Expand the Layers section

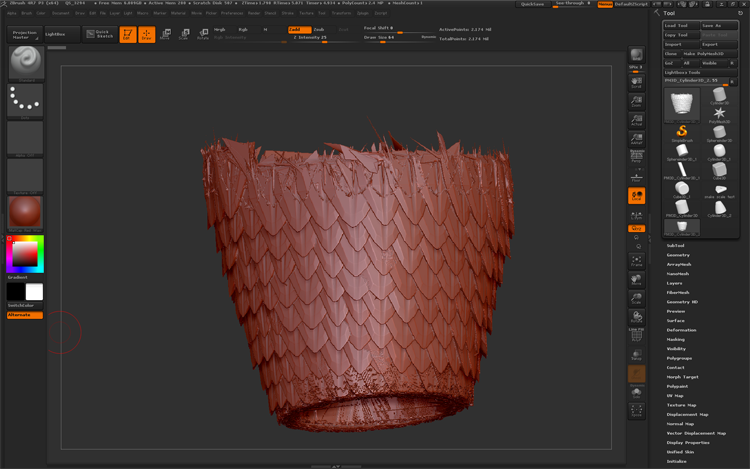pos(674,283)
